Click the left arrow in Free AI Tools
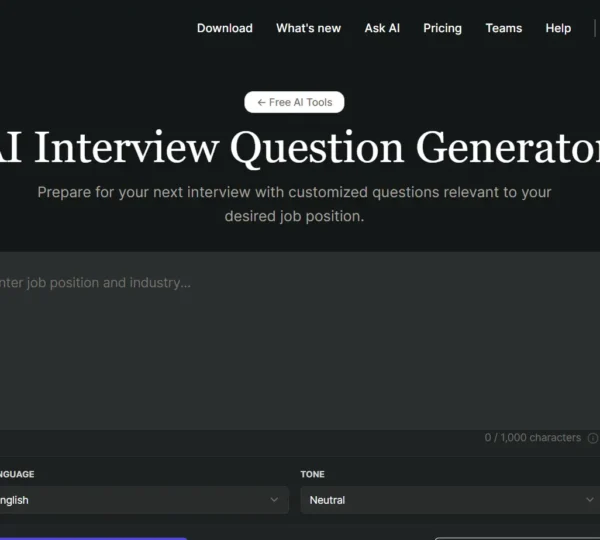600x540 pixels. pos(261,102)
